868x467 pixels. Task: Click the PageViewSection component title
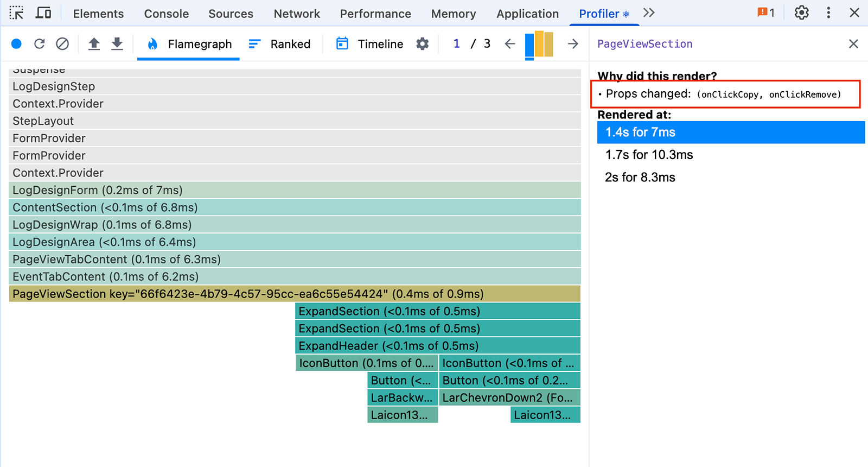click(x=644, y=44)
